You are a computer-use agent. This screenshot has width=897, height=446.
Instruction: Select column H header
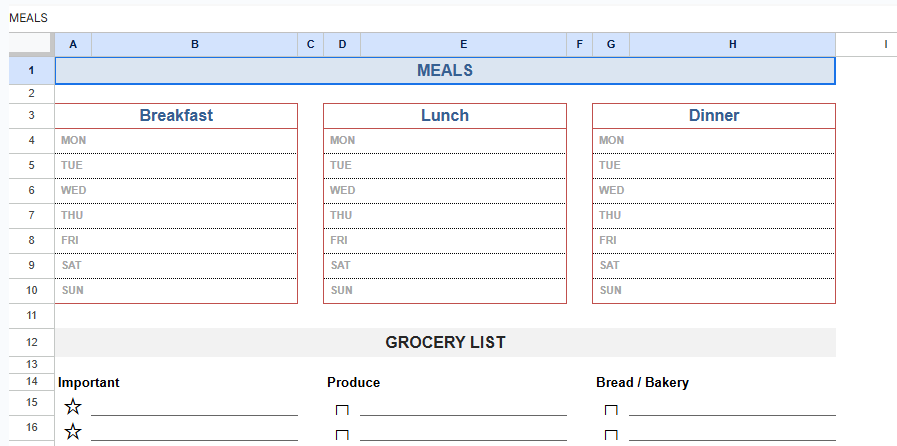[732, 44]
